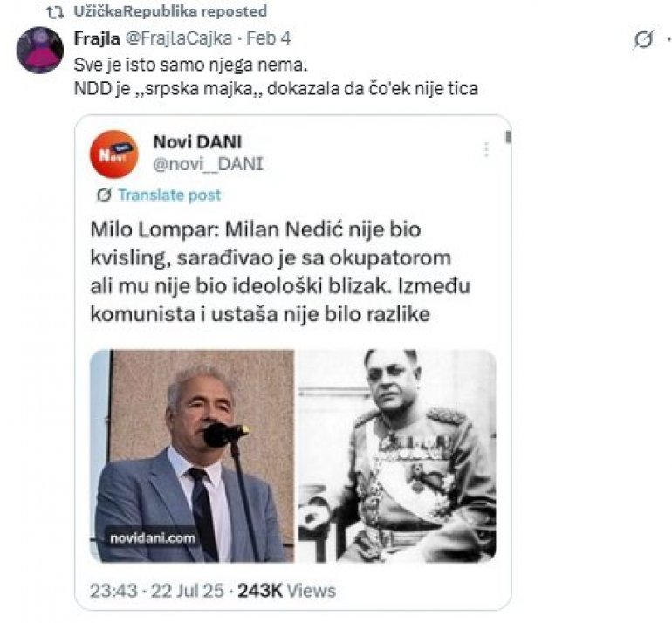Open the black-and-white photo of the uniformed officer
The width and height of the screenshot is (672, 623).
397,455
